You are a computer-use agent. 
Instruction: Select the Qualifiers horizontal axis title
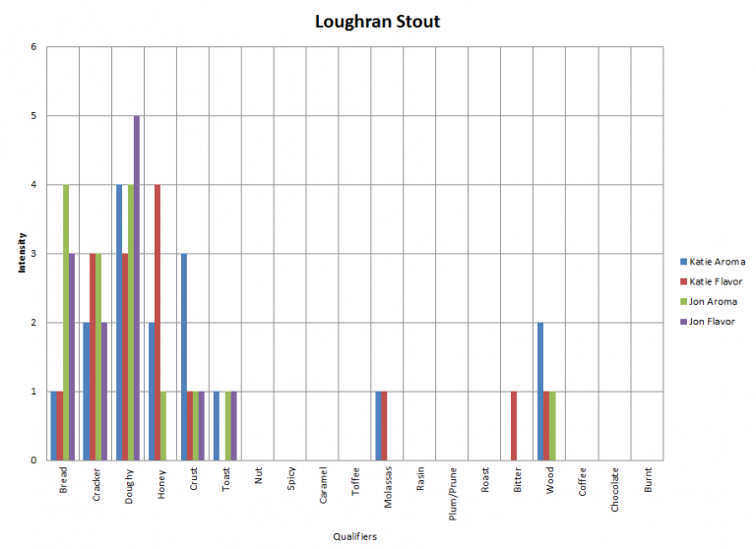353,536
